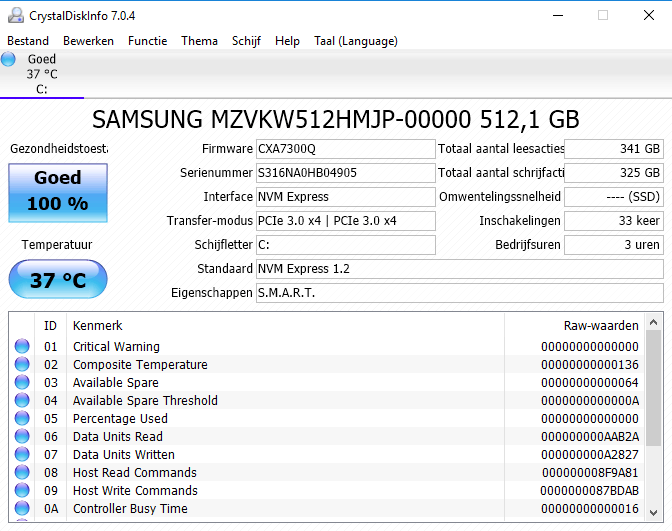Viewport: 672px width, 531px height.
Task: Click the Serienummer field S316NA0HB04905
Action: click(x=346, y=173)
